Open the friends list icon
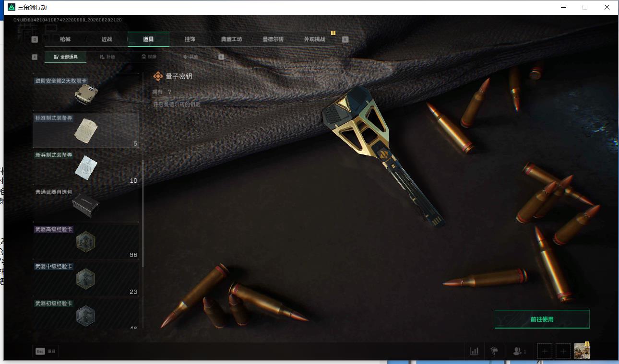619x364 pixels. click(520, 351)
